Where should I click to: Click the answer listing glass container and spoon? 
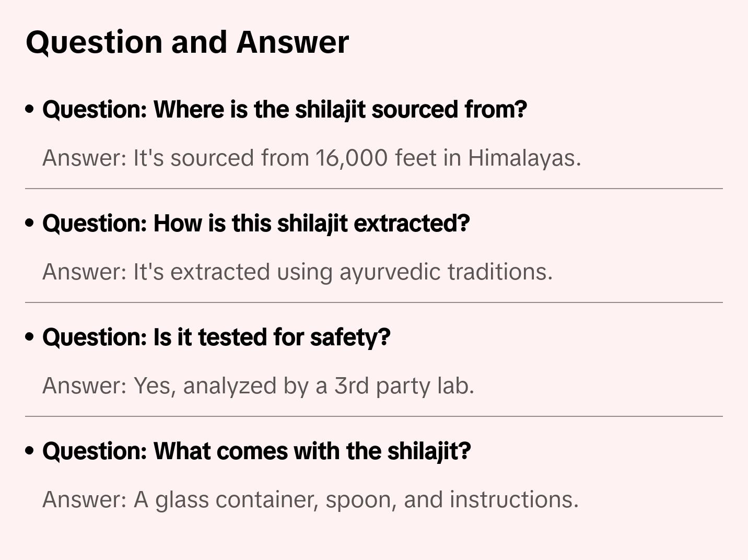point(310,499)
